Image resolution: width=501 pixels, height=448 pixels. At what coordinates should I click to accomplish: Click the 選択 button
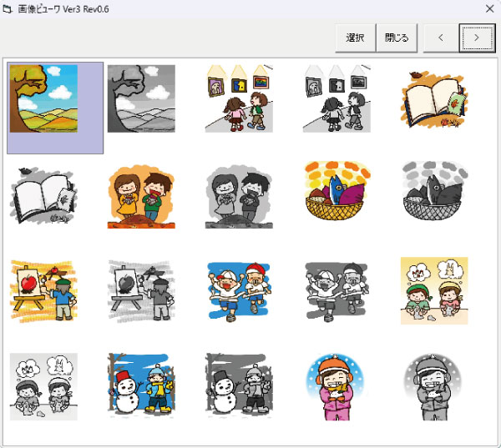(x=355, y=38)
